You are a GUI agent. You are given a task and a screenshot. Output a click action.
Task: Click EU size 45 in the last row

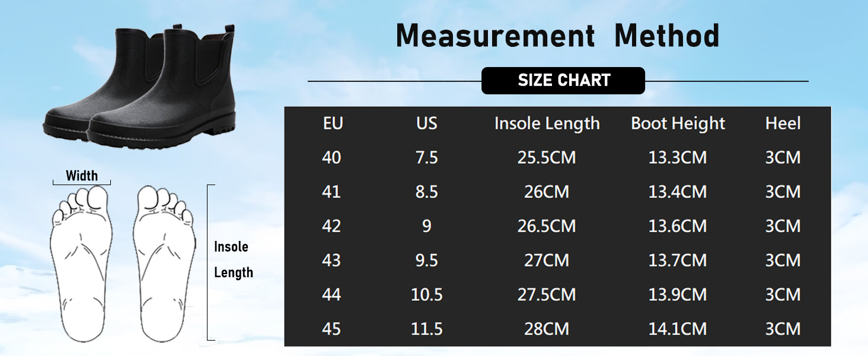click(x=331, y=329)
